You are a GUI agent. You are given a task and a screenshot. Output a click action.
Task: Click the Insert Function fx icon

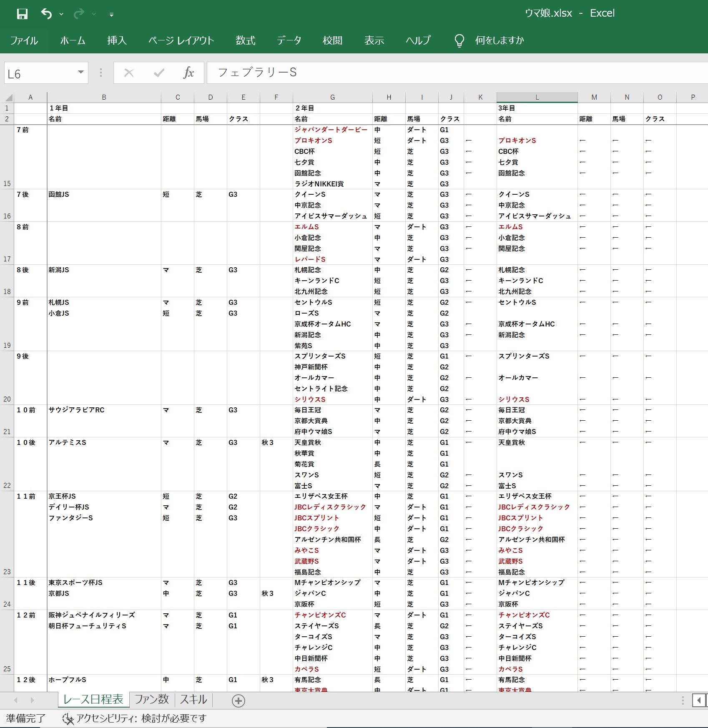(x=188, y=73)
